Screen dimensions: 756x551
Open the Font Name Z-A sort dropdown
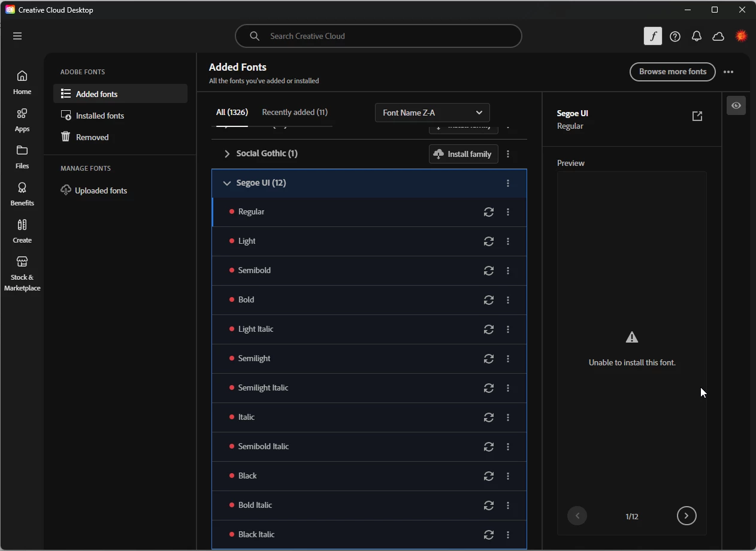coord(433,113)
